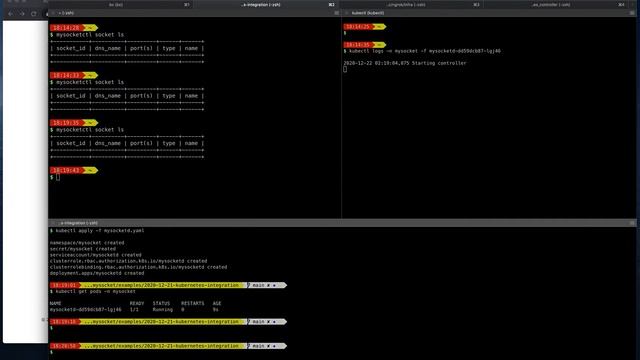Image resolution: width=640 pixels, height=360 pixels.
Task: Click the 'kubectl logs -n mysocket' command line
Action: [x=425, y=51]
